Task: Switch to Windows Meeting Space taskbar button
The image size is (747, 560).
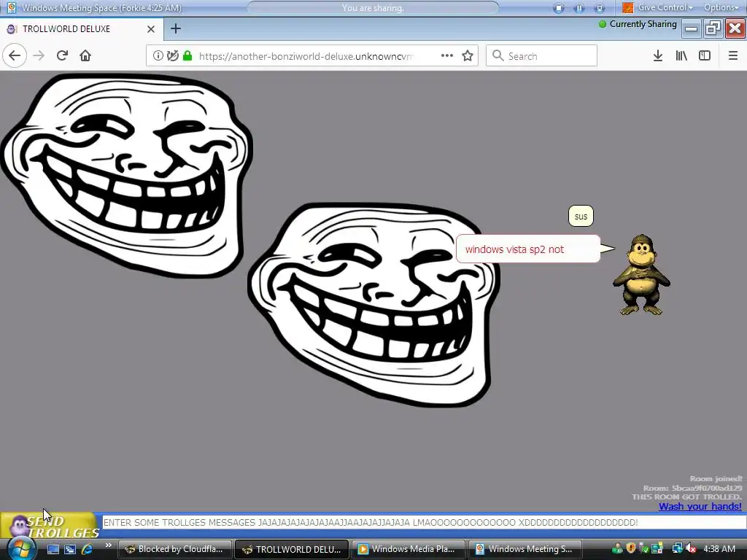Action: coord(525,549)
